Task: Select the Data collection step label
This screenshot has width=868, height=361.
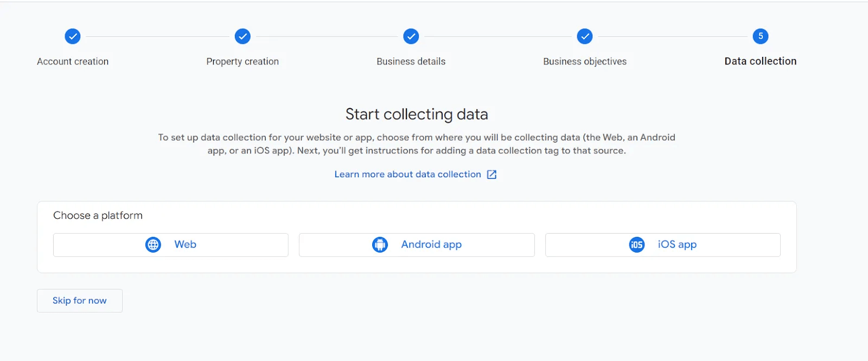Action: 761,61
